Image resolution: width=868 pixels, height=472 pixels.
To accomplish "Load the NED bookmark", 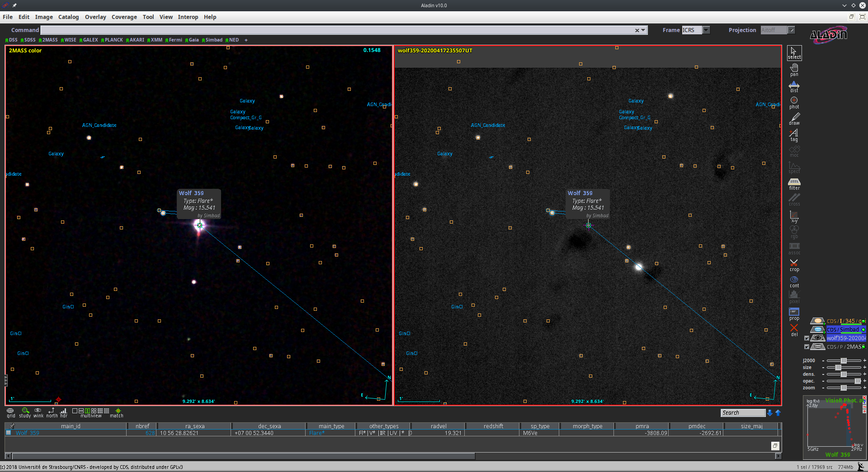I will [x=232, y=40].
